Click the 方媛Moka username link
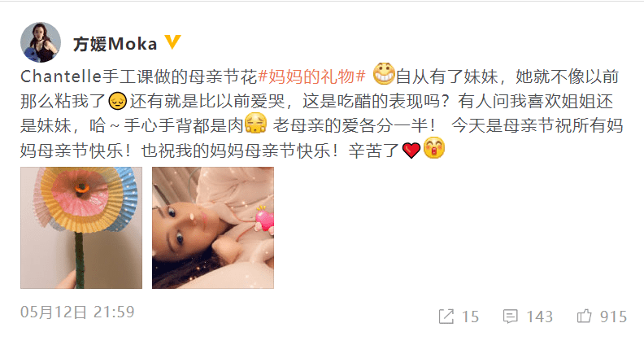 tap(115, 44)
